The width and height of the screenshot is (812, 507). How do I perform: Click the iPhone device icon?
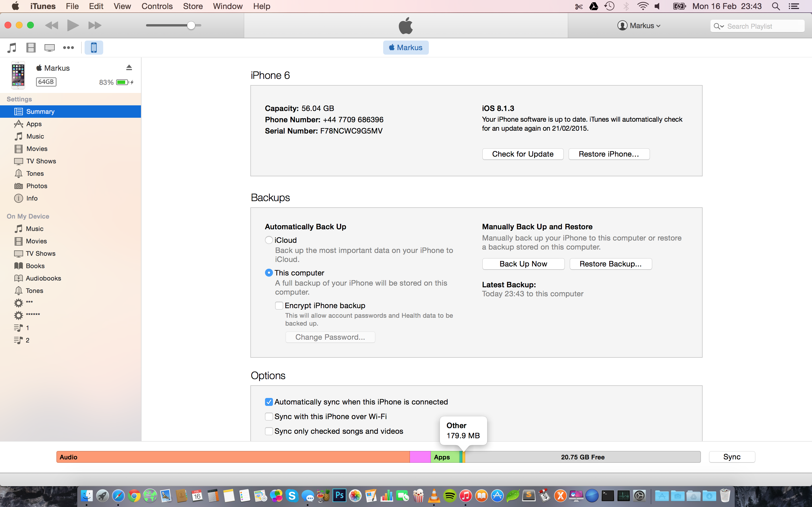pos(94,48)
